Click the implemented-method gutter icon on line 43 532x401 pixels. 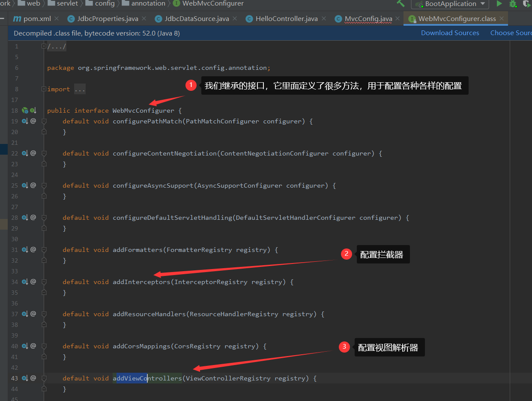point(25,378)
